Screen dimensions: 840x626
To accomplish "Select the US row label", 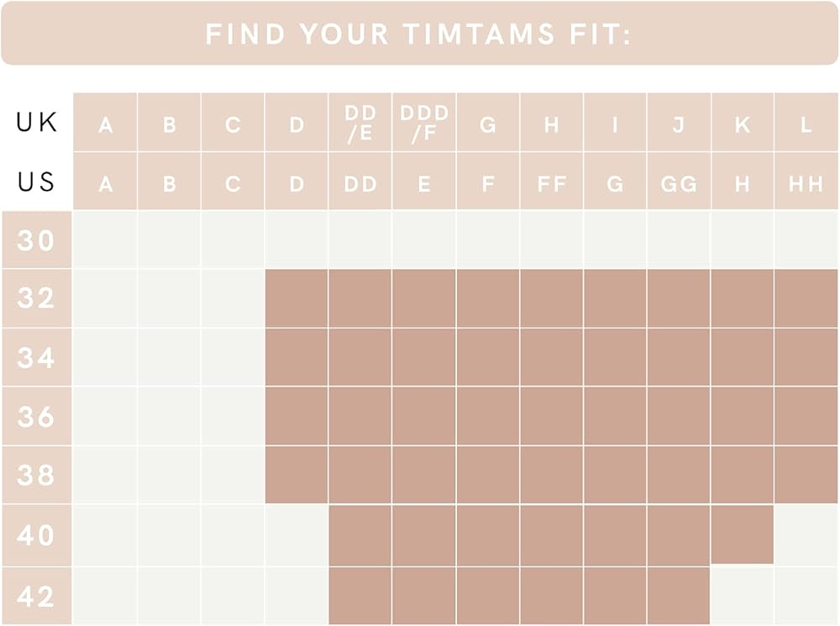I will coord(36,181).
